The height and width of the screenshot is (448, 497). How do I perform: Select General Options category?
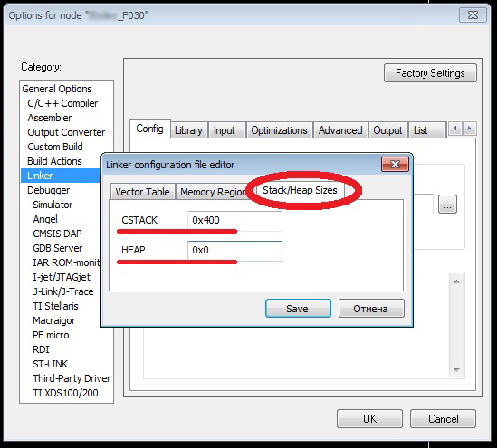[x=57, y=89]
